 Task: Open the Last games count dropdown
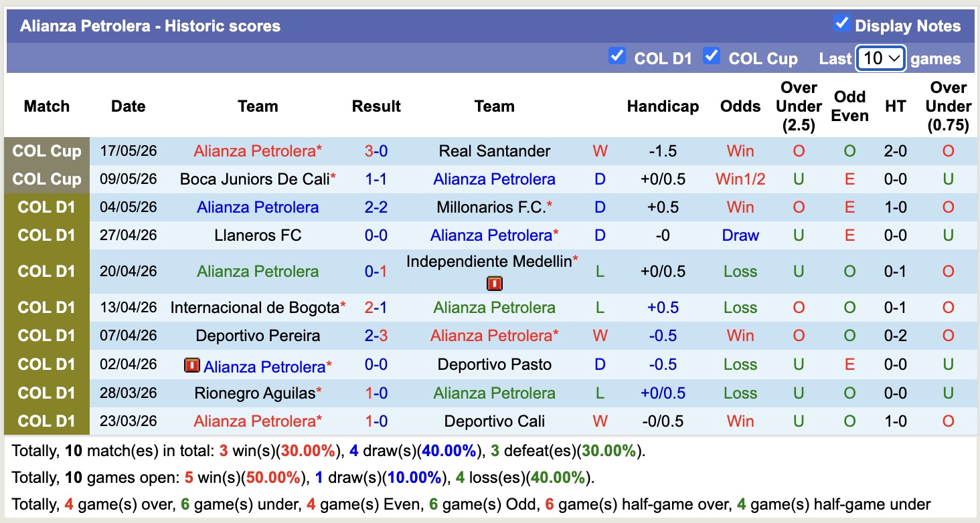pyautogui.click(x=881, y=58)
